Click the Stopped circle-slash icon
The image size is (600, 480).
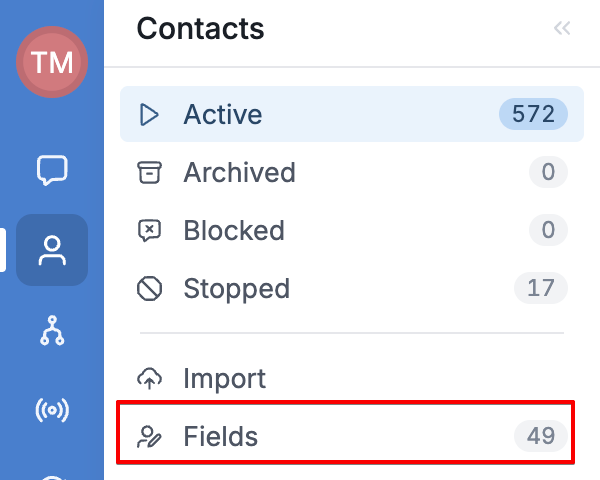click(149, 288)
